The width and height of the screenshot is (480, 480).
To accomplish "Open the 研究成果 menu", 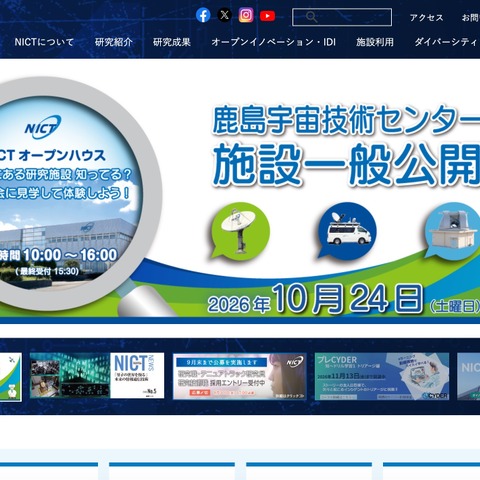I will (x=172, y=42).
